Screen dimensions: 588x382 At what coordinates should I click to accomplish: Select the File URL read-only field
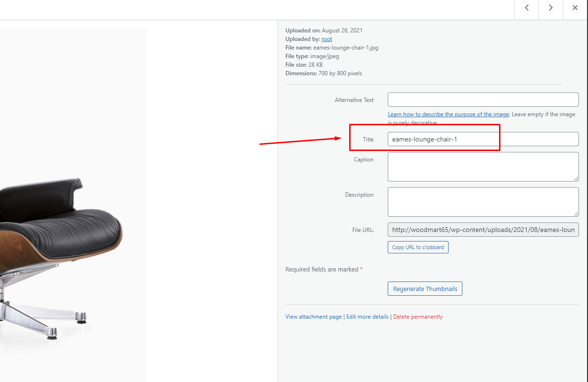[x=483, y=230]
